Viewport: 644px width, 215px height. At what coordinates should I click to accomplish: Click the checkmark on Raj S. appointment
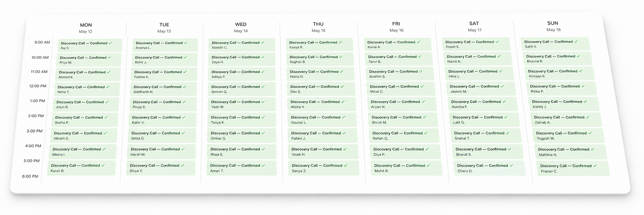pos(110,43)
